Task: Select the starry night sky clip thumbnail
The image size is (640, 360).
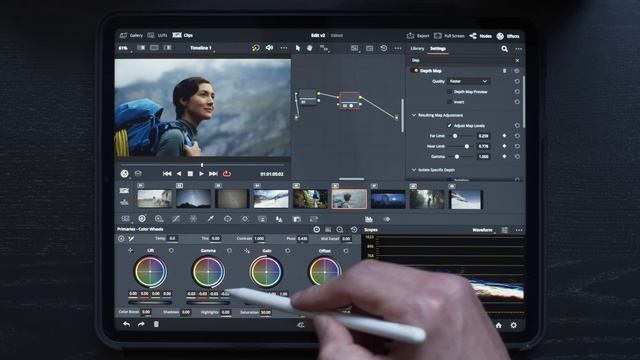Action: 193,199
